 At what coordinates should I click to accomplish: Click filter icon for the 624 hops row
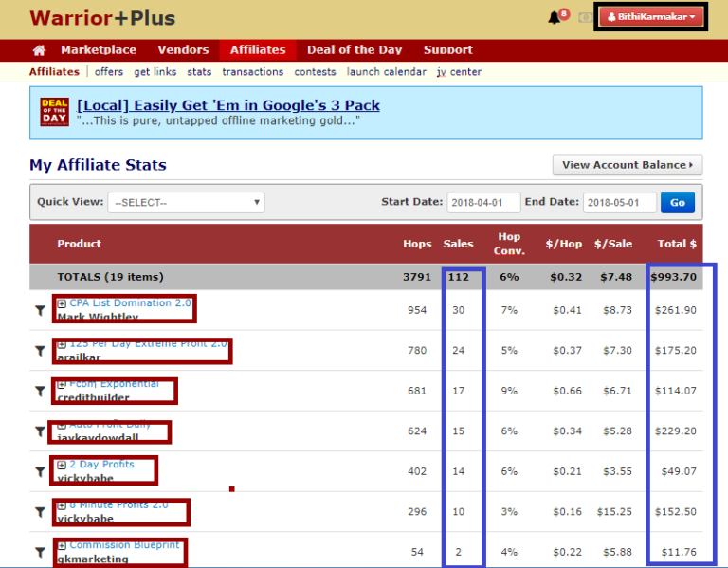pos(41,431)
